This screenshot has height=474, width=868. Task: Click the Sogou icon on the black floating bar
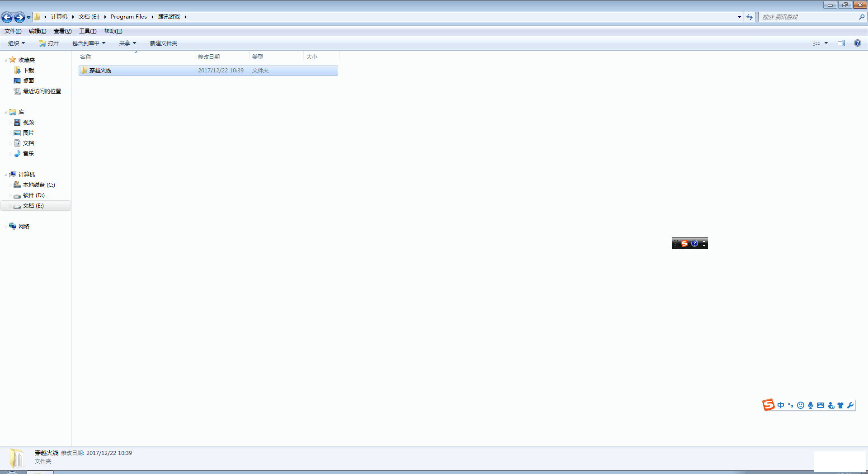coord(684,243)
